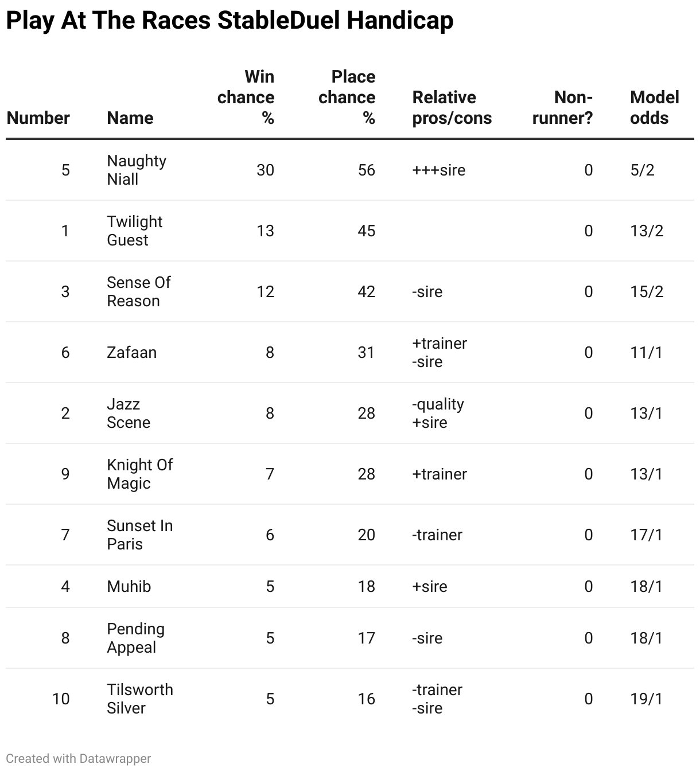This screenshot has width=700, height=772.
Task: Click the Non-runner? column header
Action: click(562, 107)
